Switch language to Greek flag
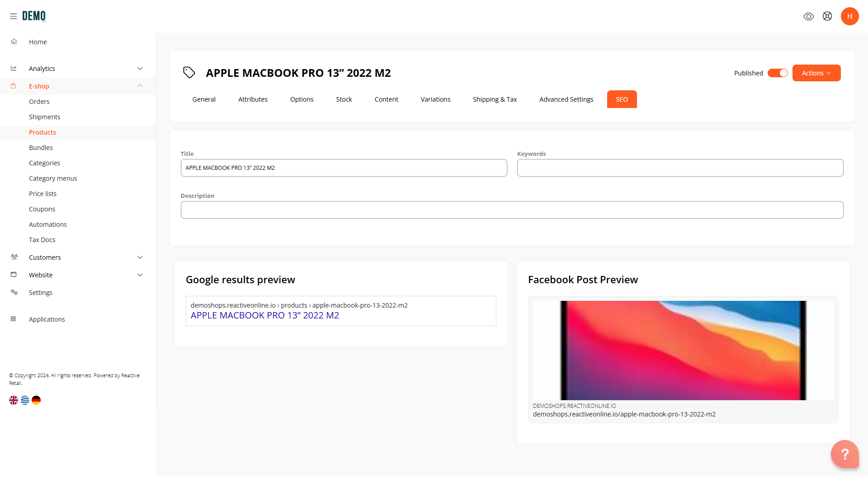Viewport: 868px width, 477px height. 25,400
